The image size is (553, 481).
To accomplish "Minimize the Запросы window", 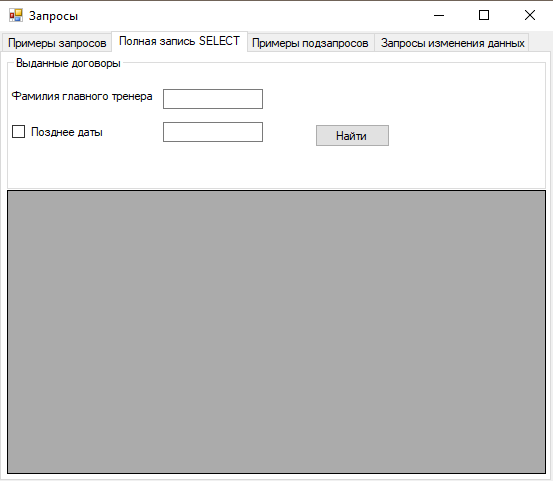I will (439, 16).
